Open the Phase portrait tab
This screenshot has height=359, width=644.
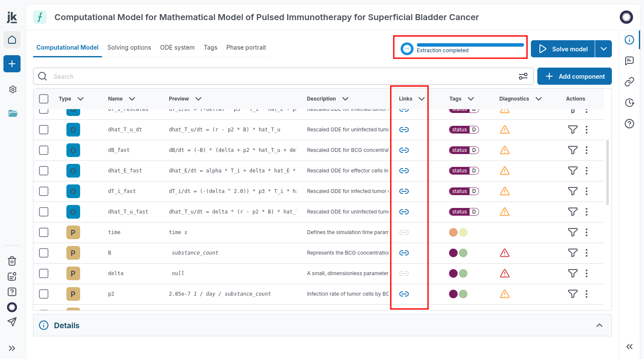coord(246,47)
